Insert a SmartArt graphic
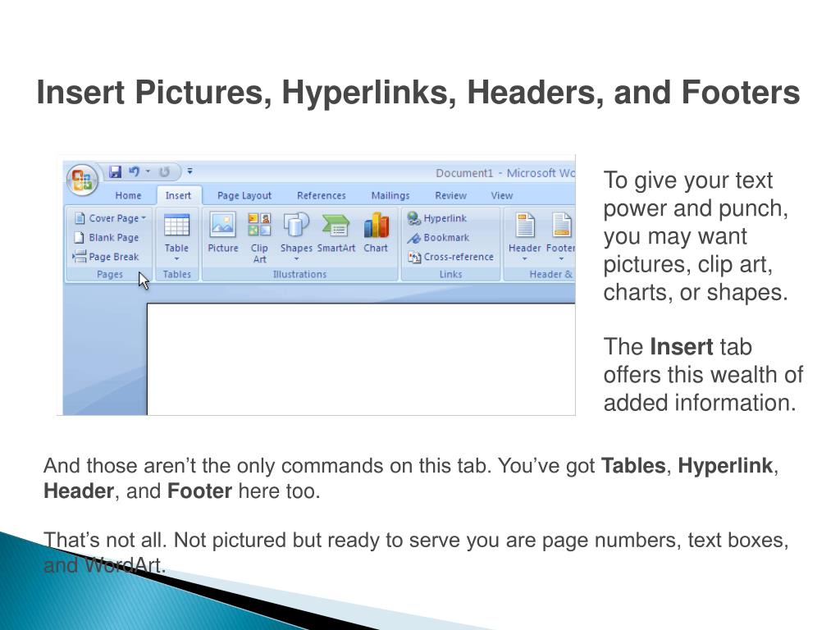Screen dimensions: 840x630 [336, 232]
